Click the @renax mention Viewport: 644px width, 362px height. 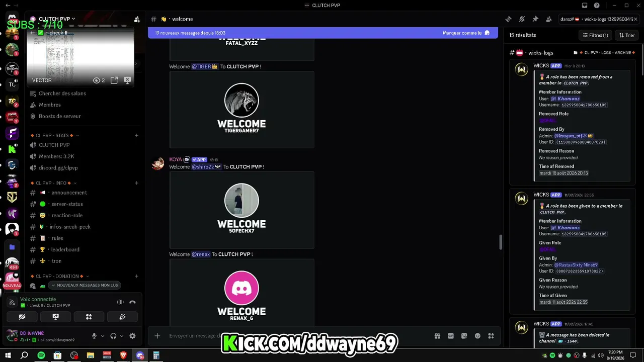tap(201, 254)
